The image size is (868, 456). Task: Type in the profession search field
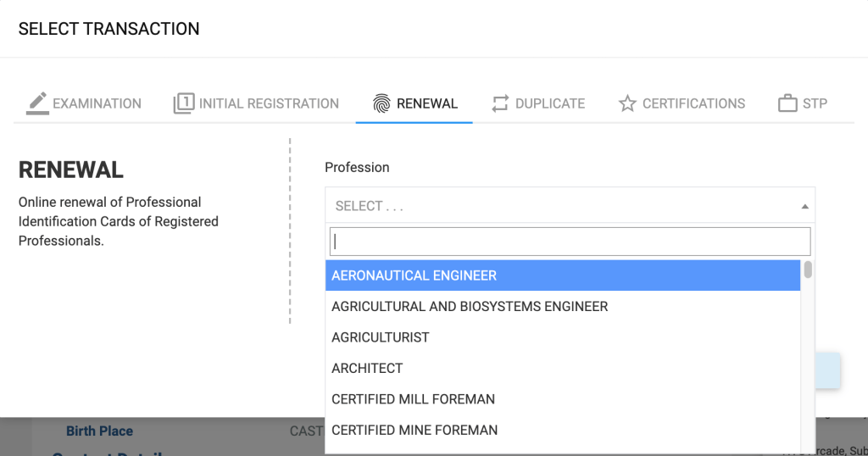pyautogui.click(x=570, y=242)
